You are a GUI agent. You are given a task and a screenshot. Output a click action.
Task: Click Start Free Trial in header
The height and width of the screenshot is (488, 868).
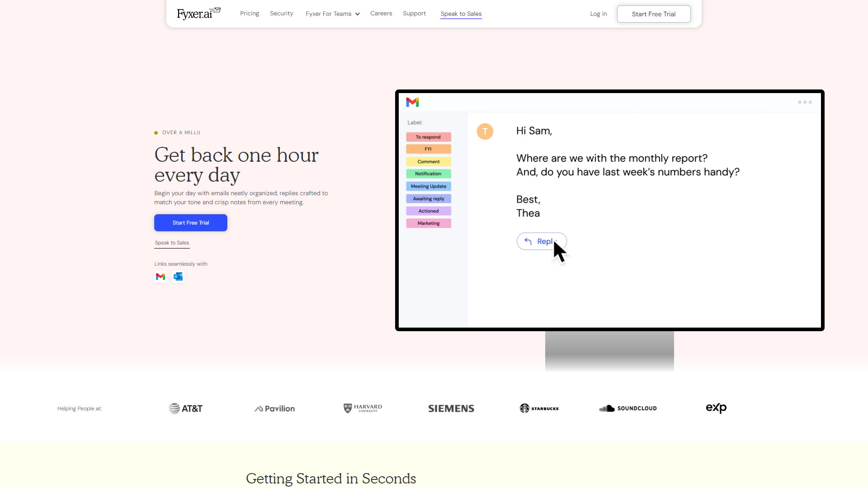coord(653,14)
